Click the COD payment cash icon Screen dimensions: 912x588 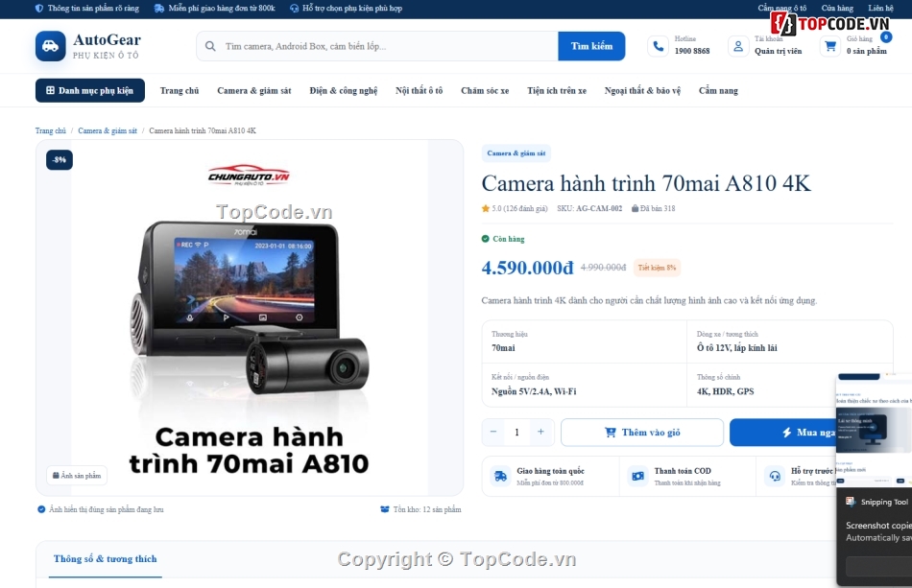tap(638, 477)
